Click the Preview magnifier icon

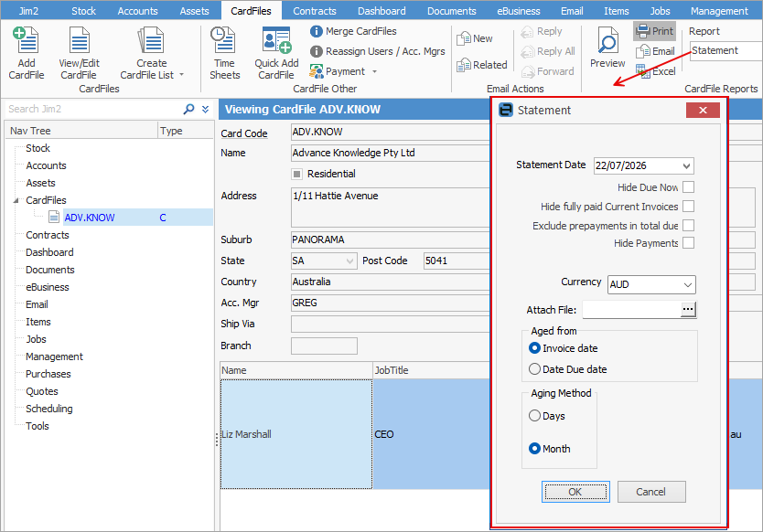[607, 40]
